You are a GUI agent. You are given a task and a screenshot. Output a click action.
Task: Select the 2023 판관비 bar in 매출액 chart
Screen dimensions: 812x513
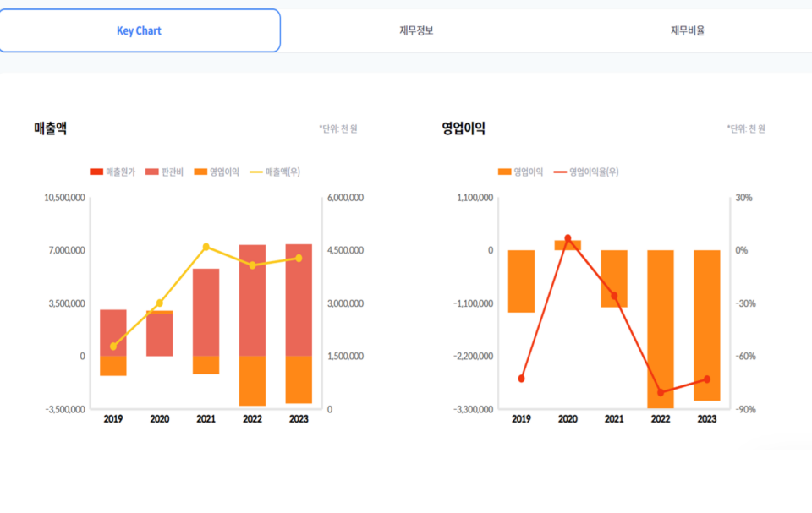pos(299,300)
